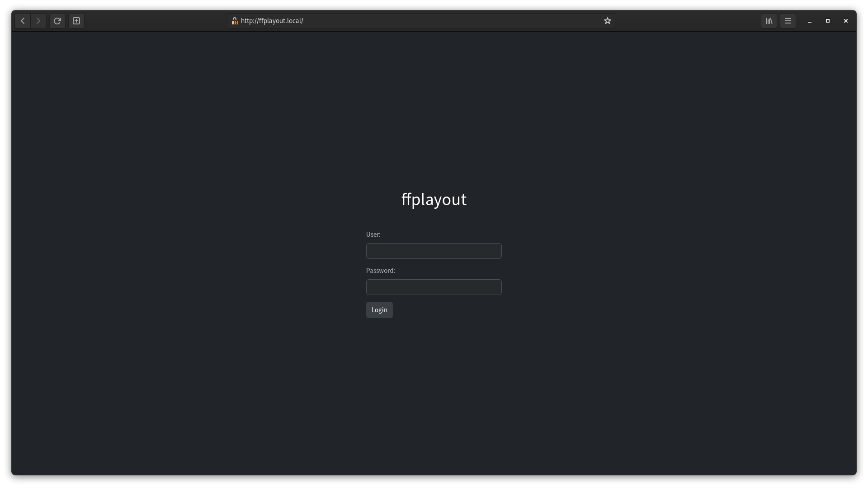Close the browser window

pyautogui.click(x=846, y=21)
